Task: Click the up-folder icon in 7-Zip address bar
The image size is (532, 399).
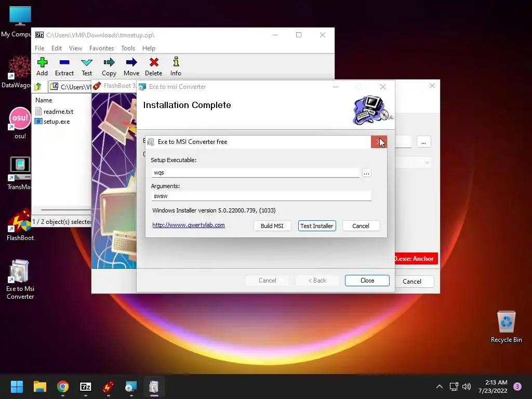Action: (x=38, y=87)
